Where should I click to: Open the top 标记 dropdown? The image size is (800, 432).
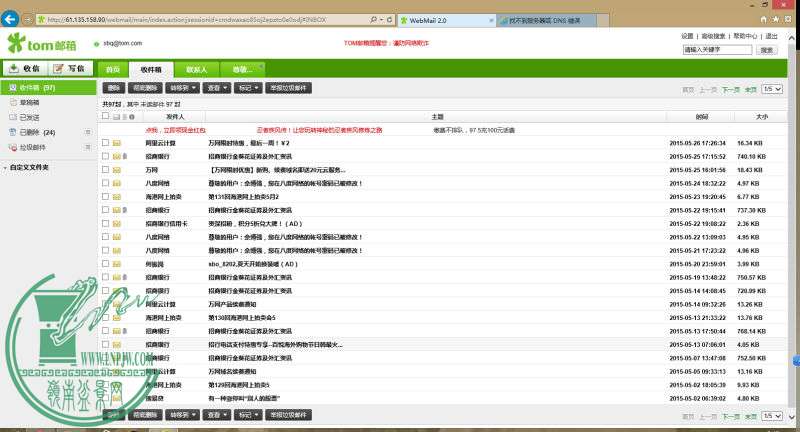coord(248,88)
